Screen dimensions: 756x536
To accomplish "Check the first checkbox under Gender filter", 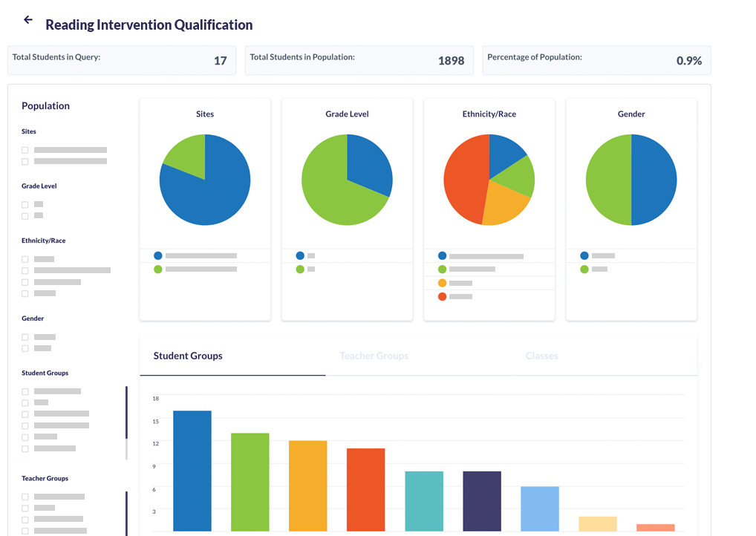I will (25, 337).
